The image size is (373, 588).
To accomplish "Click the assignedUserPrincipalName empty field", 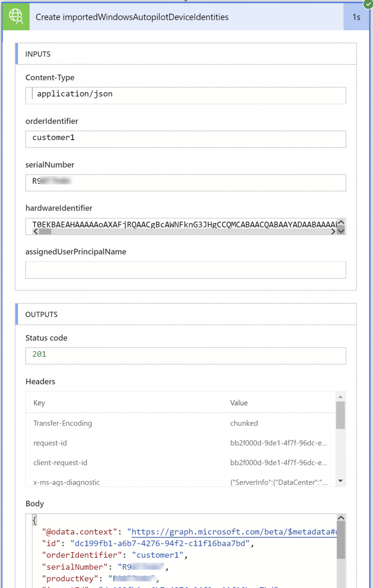I will click(185, 270).
